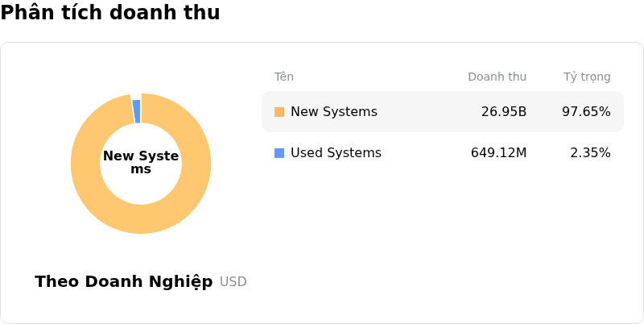Click the USD currency label

tap(233, 282)
